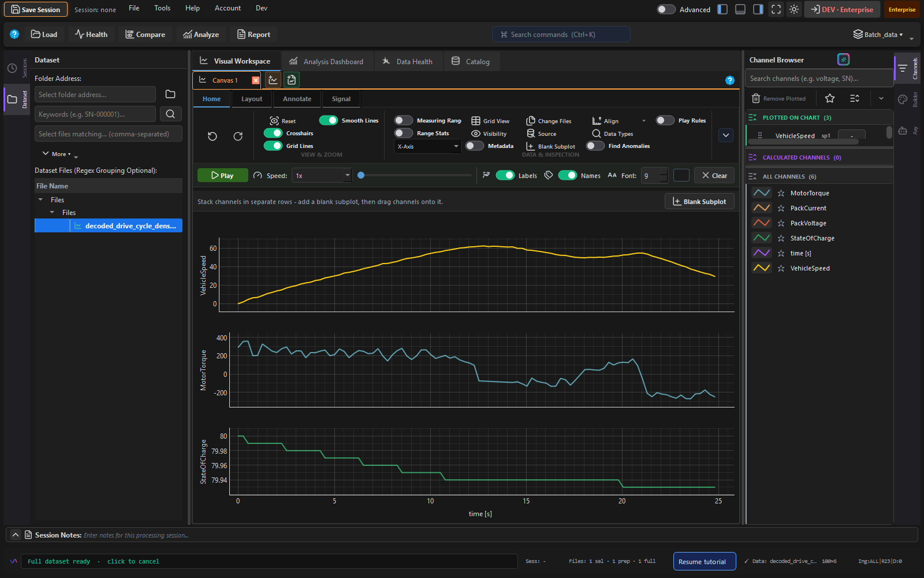Turn off Grid Lines toggle

pos(273,146)
